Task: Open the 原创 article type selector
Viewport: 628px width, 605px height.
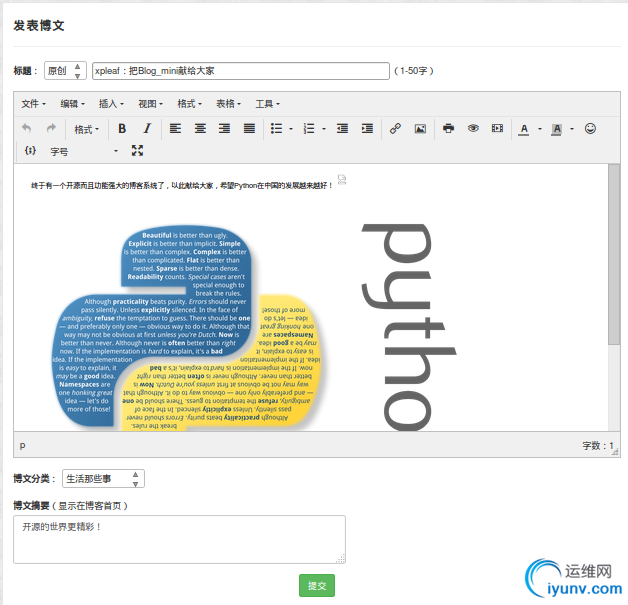Action: 65,71
